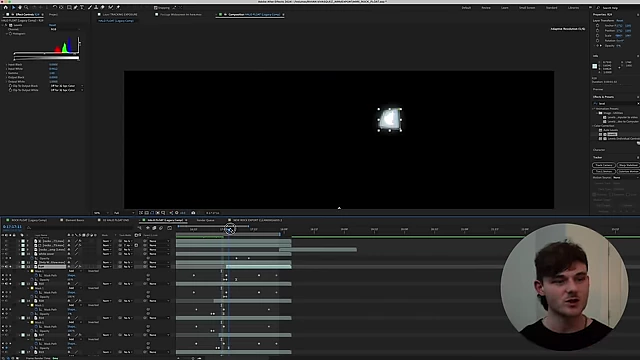This screenshot has width=640, height=360.
Task: Click the Position stopwatch in Properties
Action: (598, 31)
